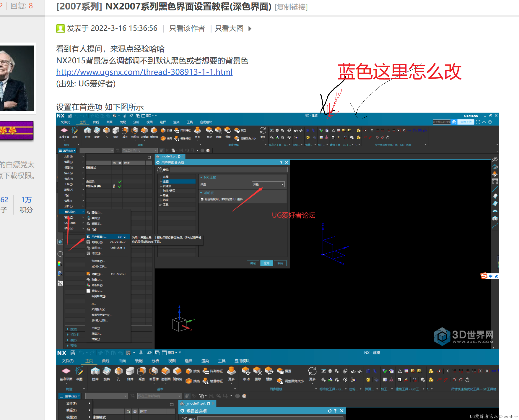
Task: Click 可视化(V)... in the preferences submenu
Action: [108, 242]
